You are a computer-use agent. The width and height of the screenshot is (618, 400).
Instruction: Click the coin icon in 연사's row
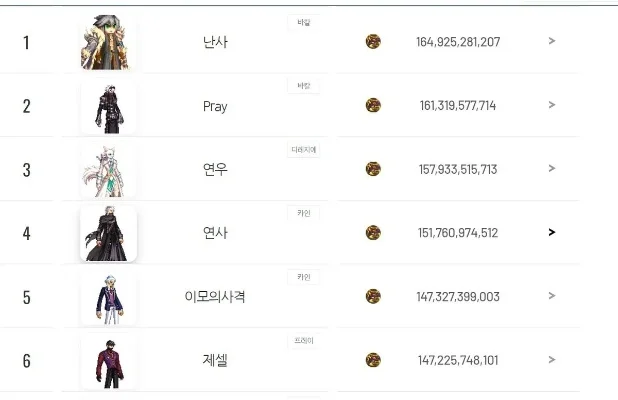coord(373,233)
